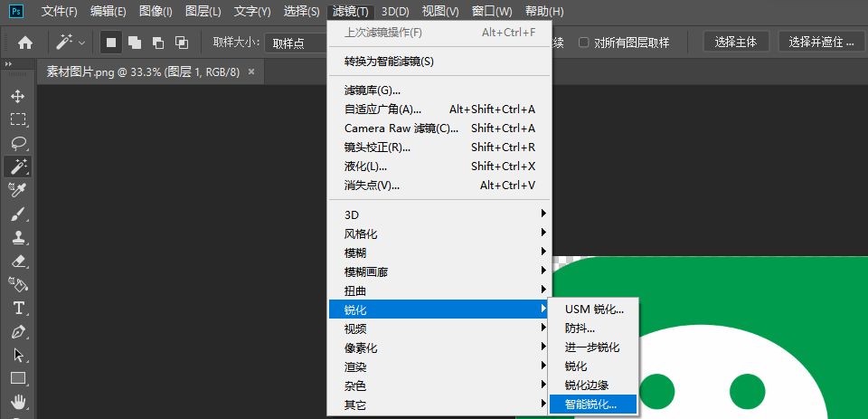The image size is (868, 419).
Task: Select the Lasso tool
Action: tap(18, 143)
